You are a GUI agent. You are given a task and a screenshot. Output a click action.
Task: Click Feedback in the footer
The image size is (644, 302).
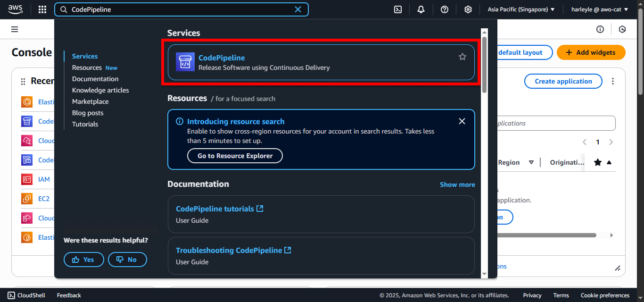pos(69,295)
